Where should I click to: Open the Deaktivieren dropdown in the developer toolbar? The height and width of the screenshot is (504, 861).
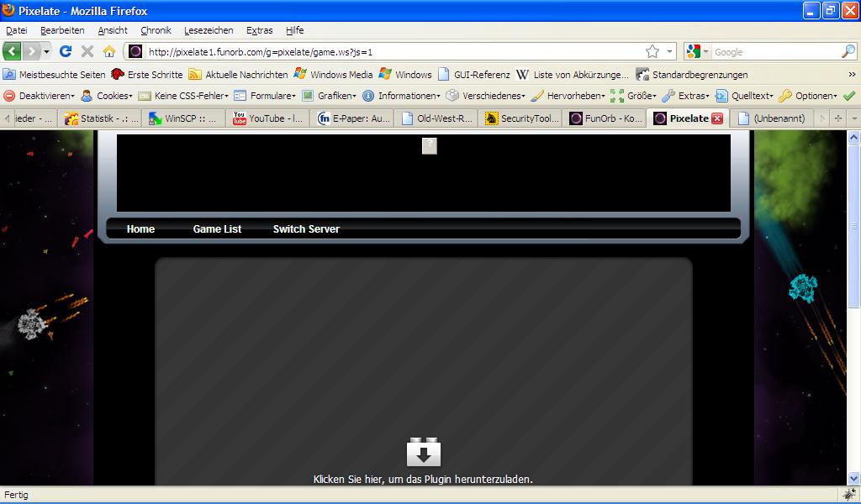coord(40,96)
